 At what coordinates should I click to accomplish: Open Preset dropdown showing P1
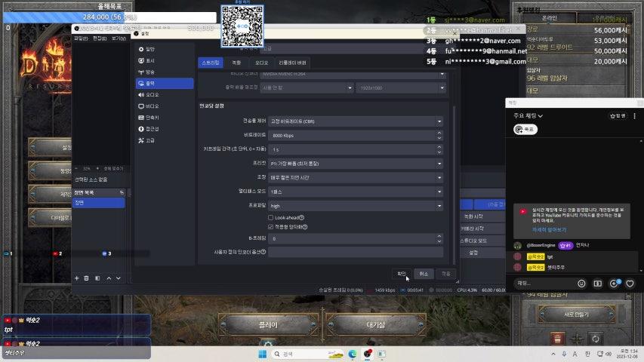(x=356, y=164)
